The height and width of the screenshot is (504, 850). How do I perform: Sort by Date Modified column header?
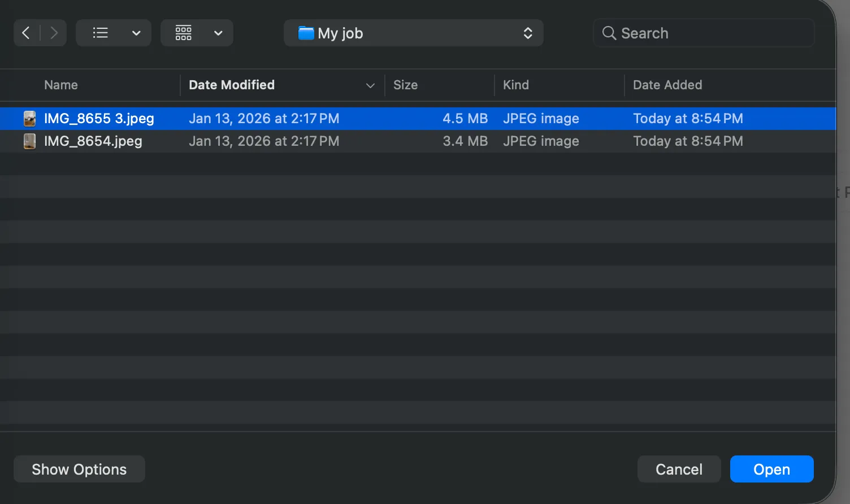(x=232, y=85)
